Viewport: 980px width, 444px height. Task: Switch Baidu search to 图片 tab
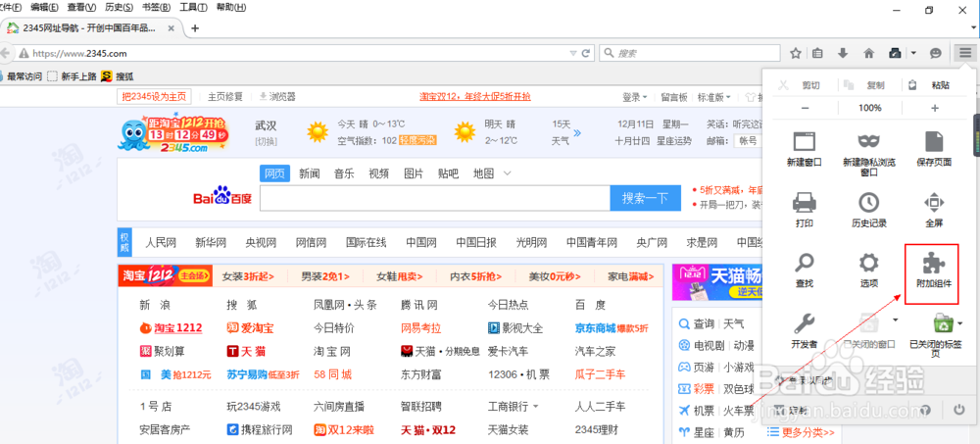[x=414, y=173]
